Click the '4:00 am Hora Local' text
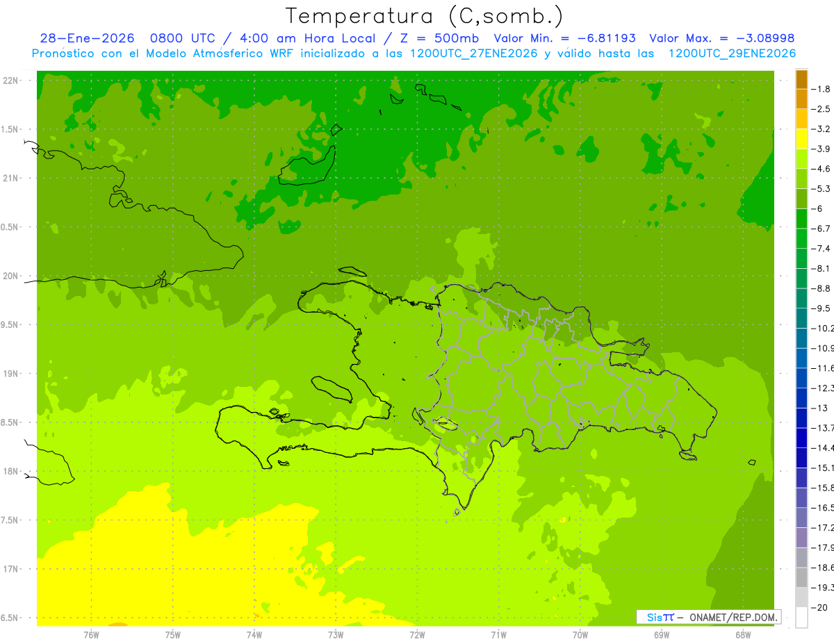This screenshot has height=644, width=834. coord(307,38)
